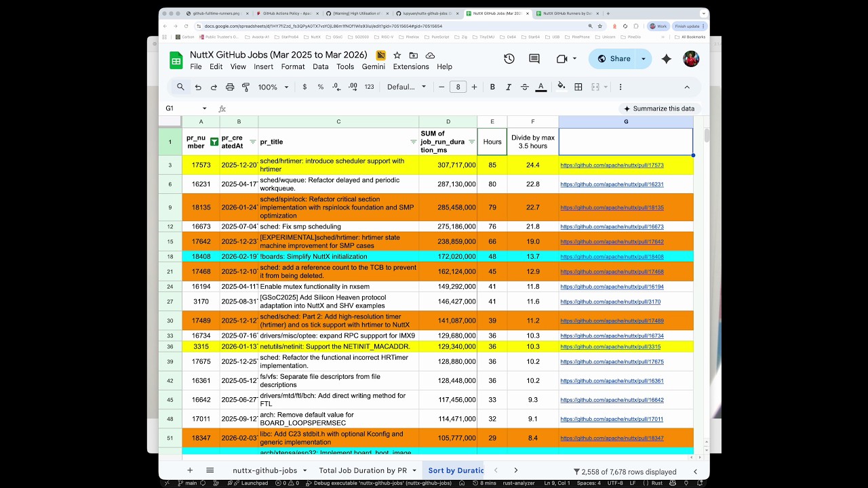
Task: Open more number formats (123)
Action: [369, 87]
